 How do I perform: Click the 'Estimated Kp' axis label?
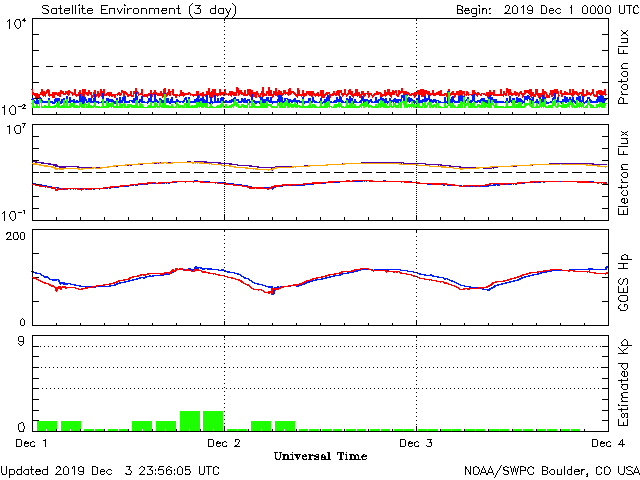[x=623, y=383]
